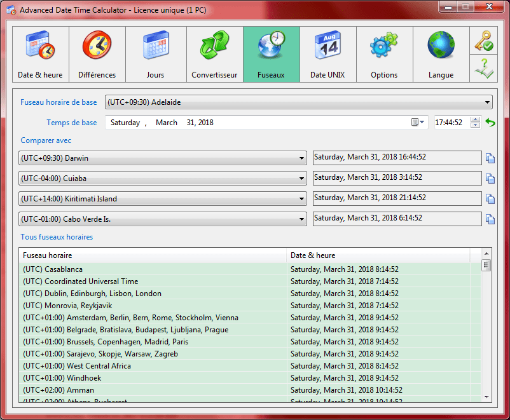
Task: Open the Options gear tab
Action: (x=385, y=54)
